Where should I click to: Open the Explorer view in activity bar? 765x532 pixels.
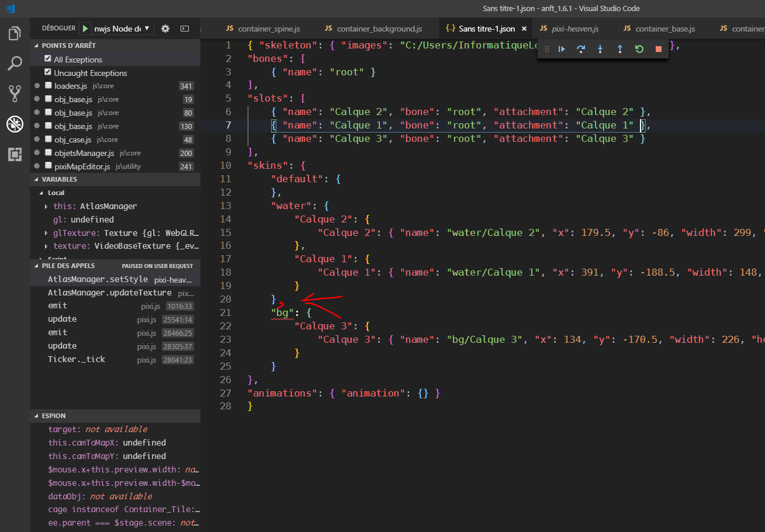coord(15,33)
